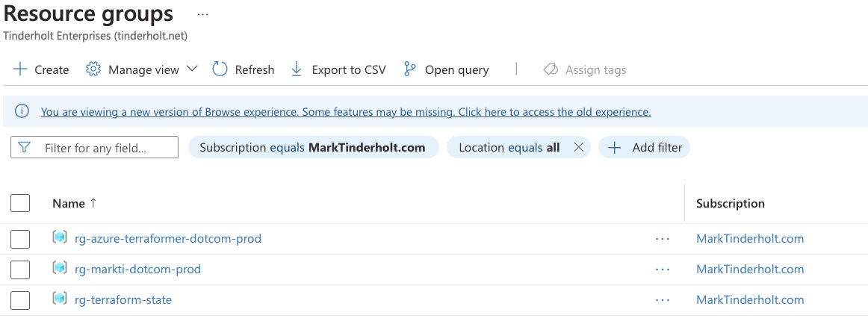868x333 pixels.
Task: Expand the Manage view dropdown chevron
Action: pos(191,69)
